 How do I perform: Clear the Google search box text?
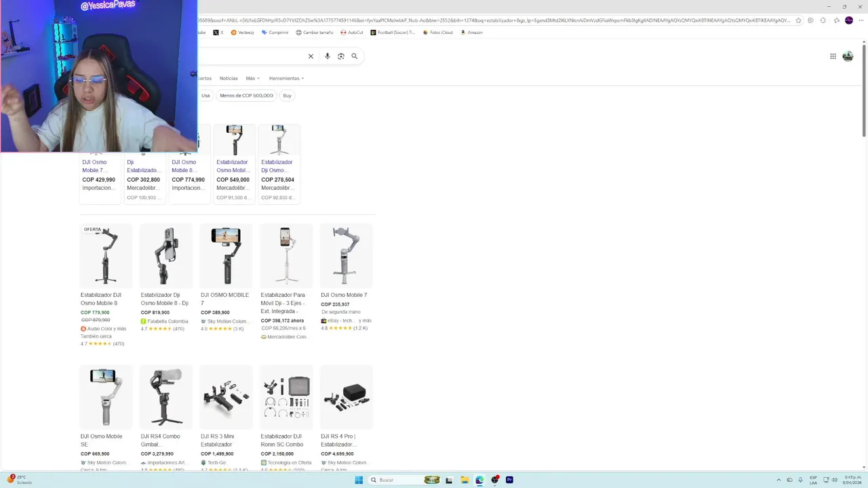(311, 56)
